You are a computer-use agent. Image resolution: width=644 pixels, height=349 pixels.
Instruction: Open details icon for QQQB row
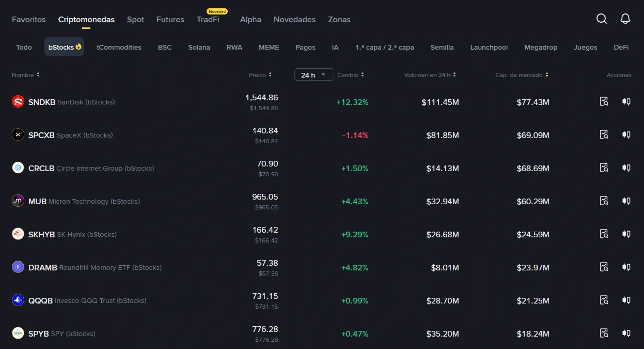click(x=604, y=300)
